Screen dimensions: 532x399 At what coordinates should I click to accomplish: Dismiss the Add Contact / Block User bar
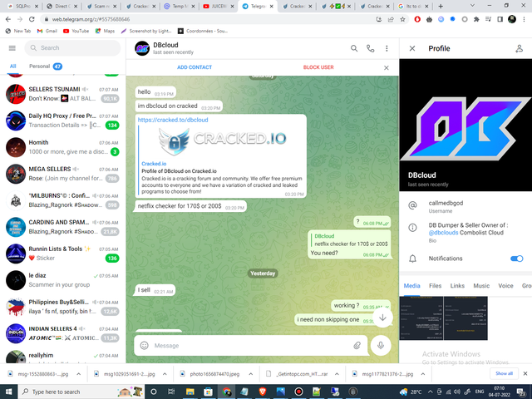point(386,68)
